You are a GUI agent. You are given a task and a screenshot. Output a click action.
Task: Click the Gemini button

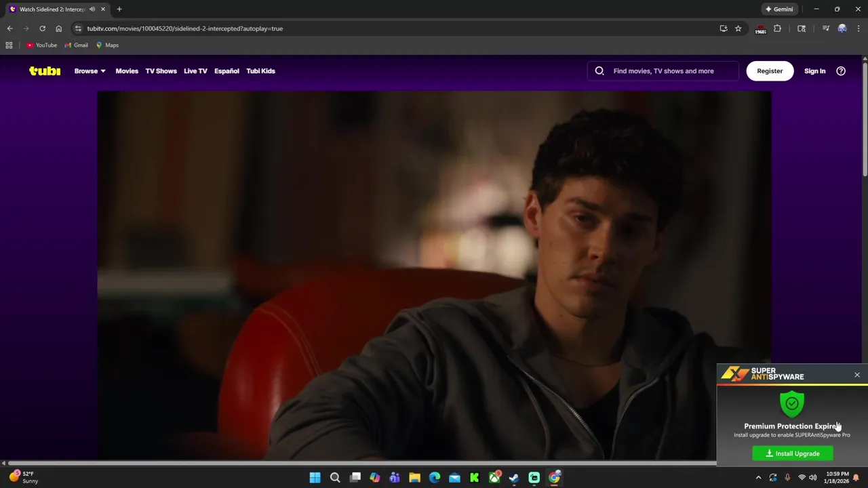tap(779, 9)
